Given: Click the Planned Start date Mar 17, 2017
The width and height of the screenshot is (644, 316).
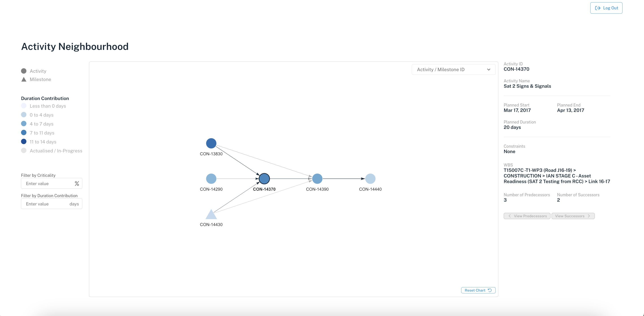Looking at the screenshot, I should [x=517, y=110].
